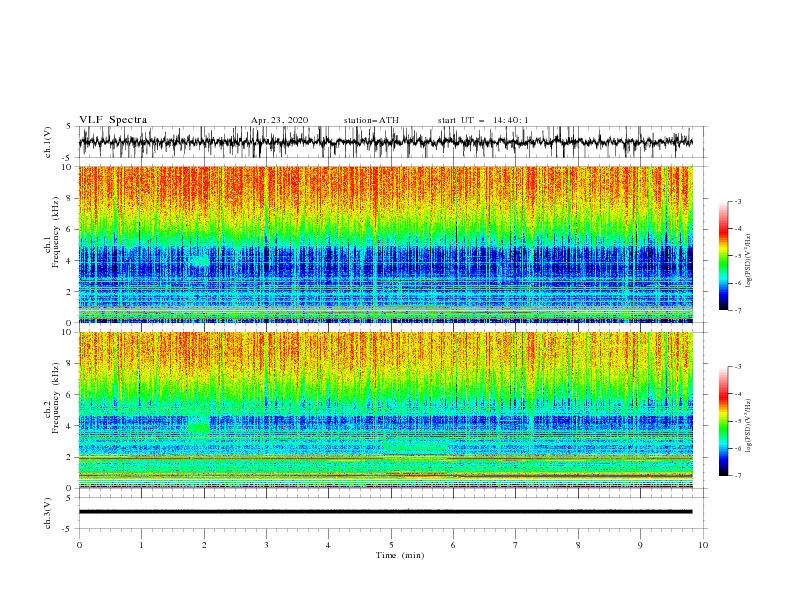This screenshot has height=612, width=792.
Task: Click the green patch near 4 kHz in ch.1 spectrogram
Action: coord(199,261)
